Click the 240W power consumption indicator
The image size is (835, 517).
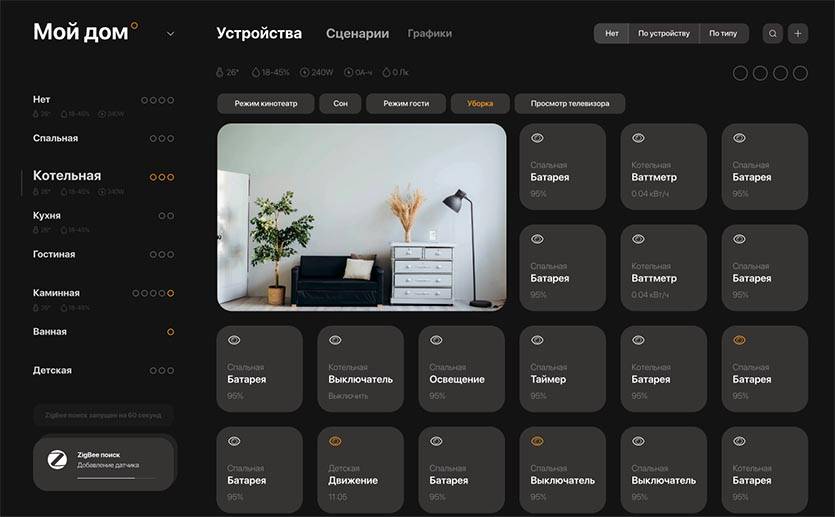(x=316, y=72)
